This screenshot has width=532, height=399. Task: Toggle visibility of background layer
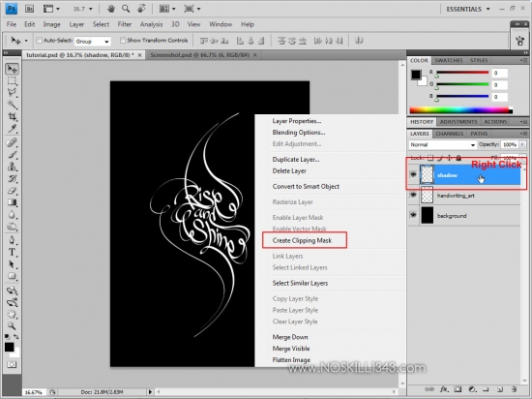point(413,215)
